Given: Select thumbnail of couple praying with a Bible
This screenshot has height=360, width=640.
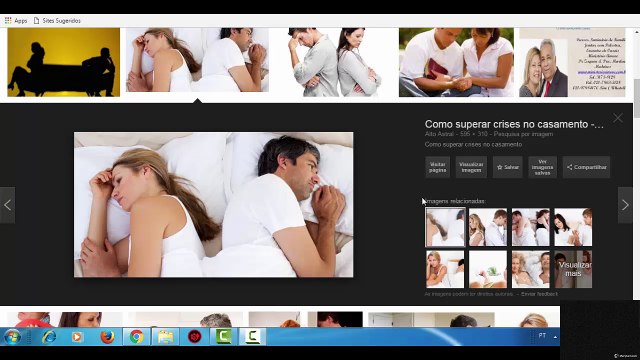Looking at the screenshot, I should pos(456,62).
